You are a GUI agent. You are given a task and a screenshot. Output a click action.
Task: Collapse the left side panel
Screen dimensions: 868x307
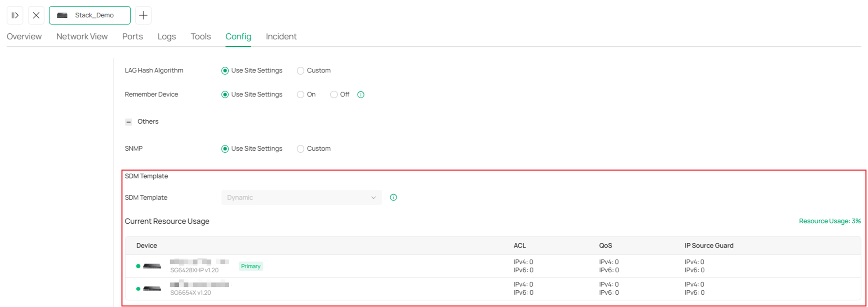15,15
